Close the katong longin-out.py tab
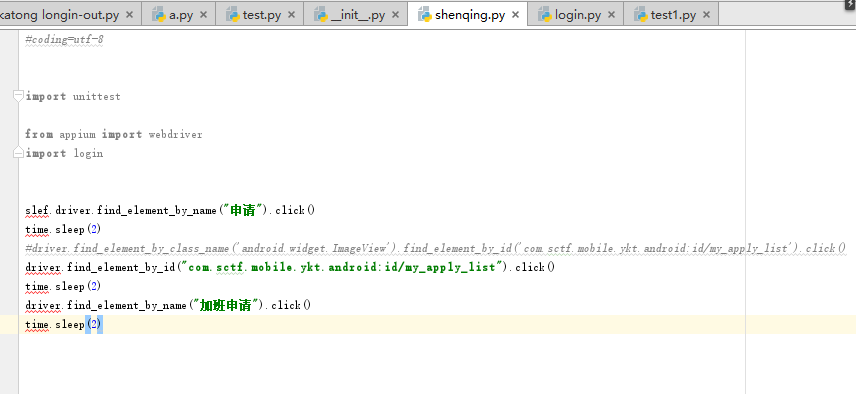The height and width of the screenshot is (394, 856). 129,15
